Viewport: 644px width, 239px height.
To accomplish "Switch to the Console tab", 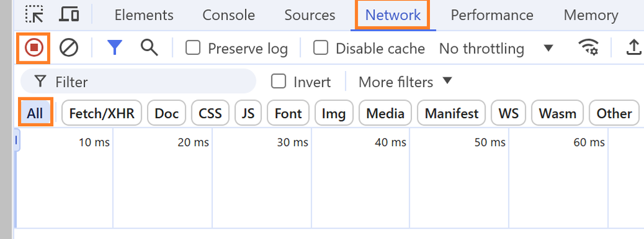I will tap(228, 16).
